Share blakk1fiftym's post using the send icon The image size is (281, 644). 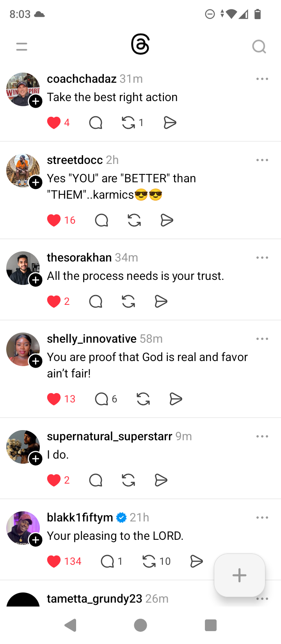pyautogui.click(x=196, y=562)
